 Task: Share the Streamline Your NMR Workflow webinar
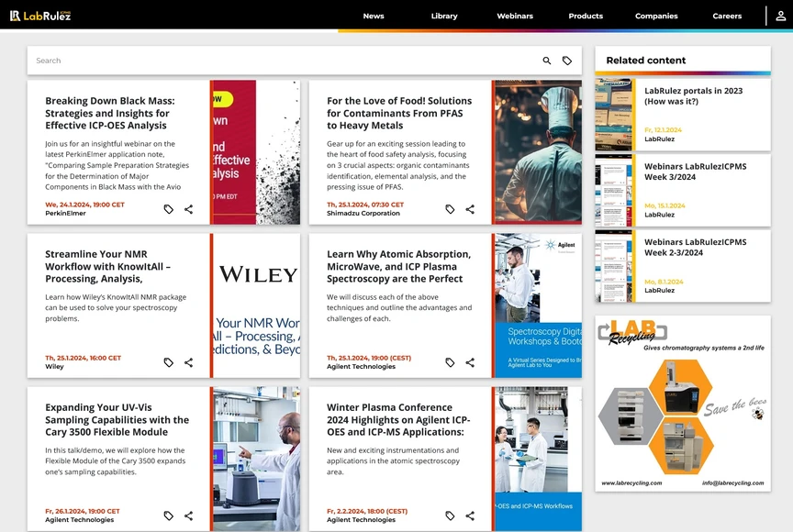click(x=189, y=362)
